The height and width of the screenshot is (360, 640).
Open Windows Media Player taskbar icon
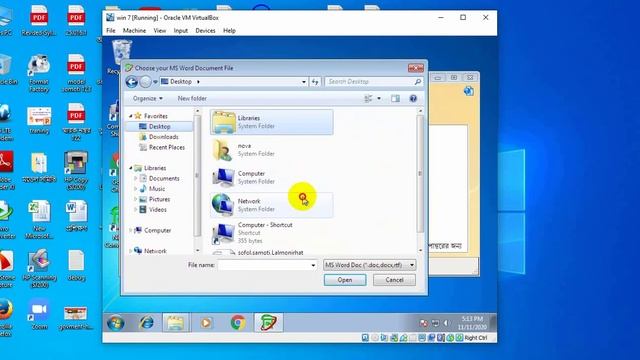206,323
